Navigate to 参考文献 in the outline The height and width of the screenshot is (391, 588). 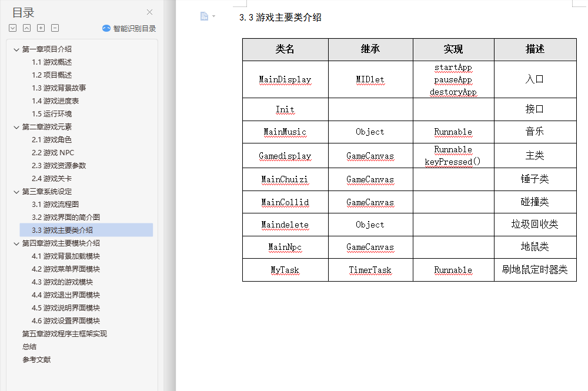[x=36, y=359]
